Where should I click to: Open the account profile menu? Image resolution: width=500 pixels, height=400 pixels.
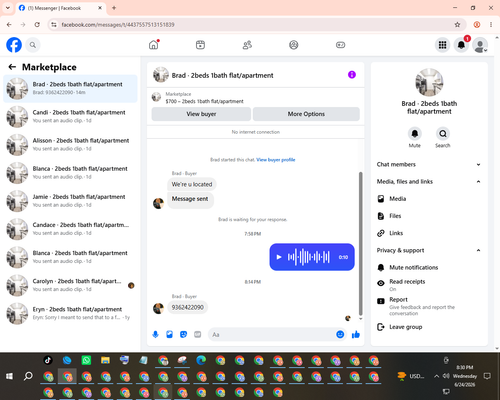[480, 45]
